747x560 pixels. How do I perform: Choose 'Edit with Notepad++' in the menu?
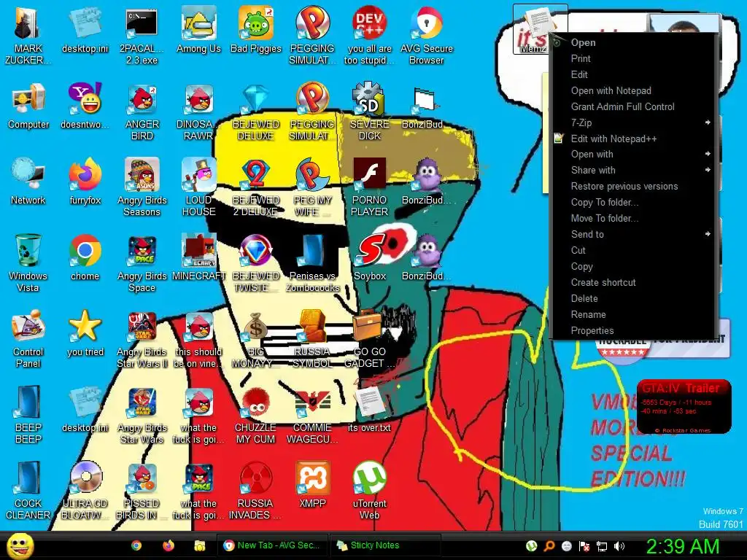click(x=634, y=139)
